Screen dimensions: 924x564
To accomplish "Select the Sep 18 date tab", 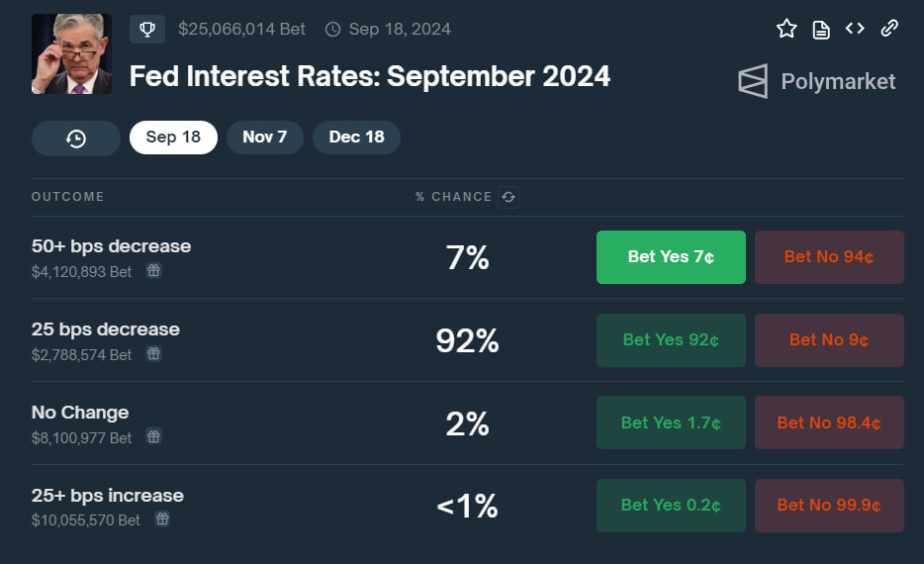I will [173, 138].
